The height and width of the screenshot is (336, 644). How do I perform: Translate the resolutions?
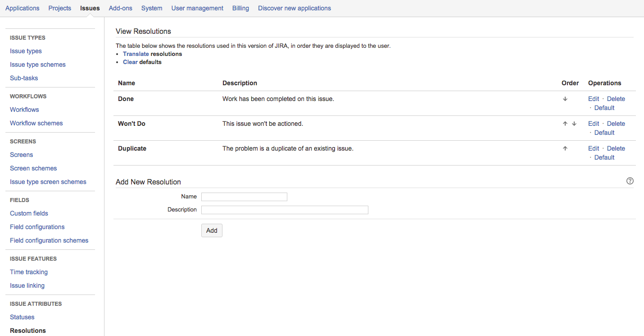136,54
